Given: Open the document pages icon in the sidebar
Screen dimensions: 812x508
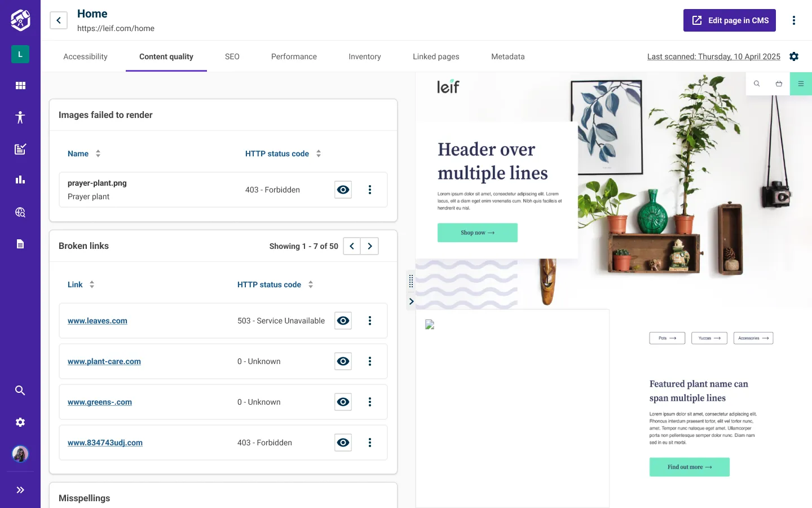Looking at the screenshot, I should pyautogui.click(x=20, y=244).
